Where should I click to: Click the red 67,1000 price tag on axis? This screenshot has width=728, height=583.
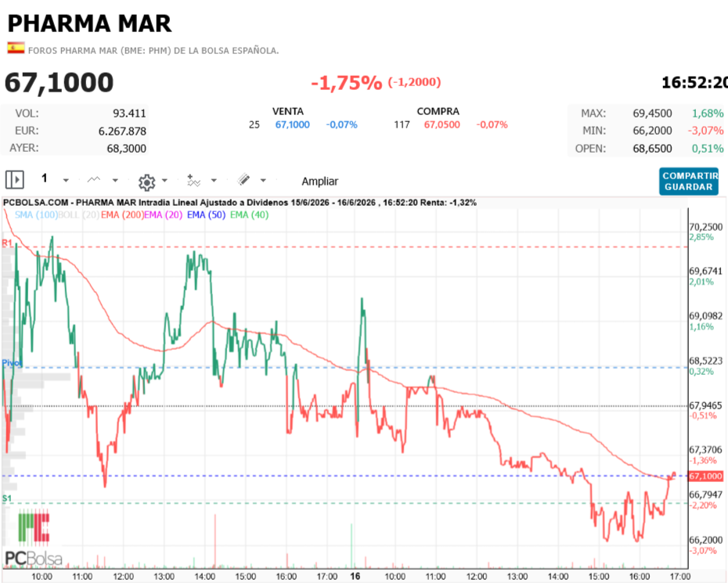tap(705, 477)
